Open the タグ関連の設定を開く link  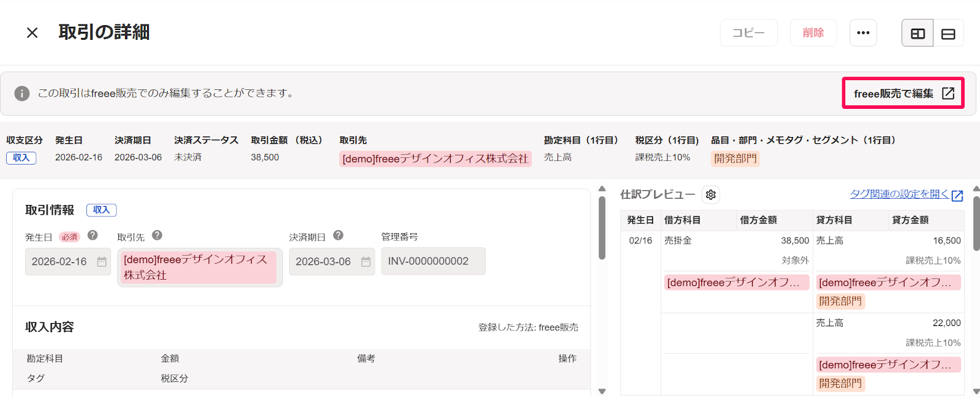(899, 194)
